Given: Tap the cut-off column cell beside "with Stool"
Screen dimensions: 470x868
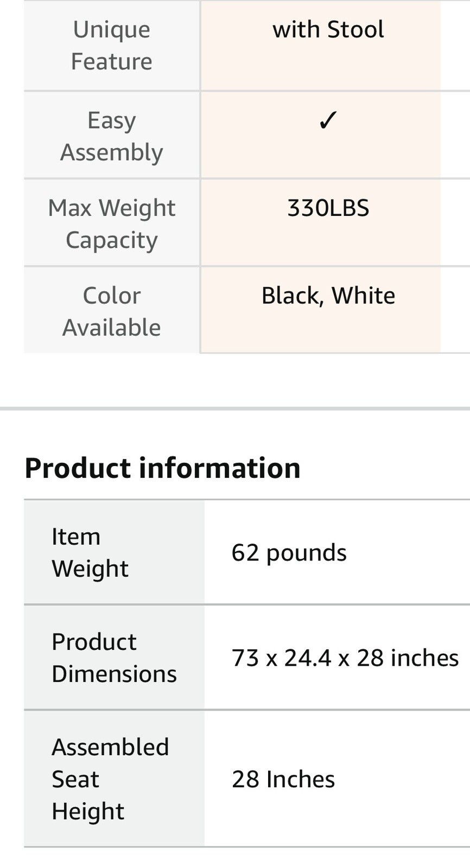Looking at the screenshot, I should point(456,46).
